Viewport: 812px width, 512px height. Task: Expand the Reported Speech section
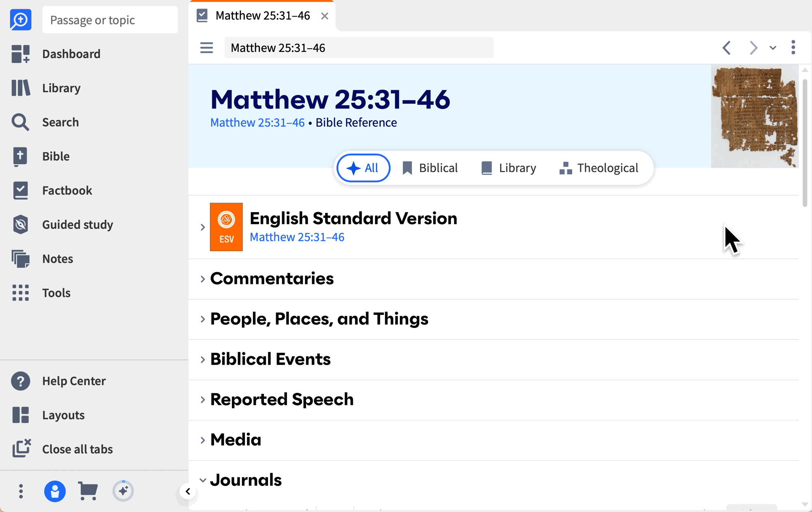click(203, 400)
